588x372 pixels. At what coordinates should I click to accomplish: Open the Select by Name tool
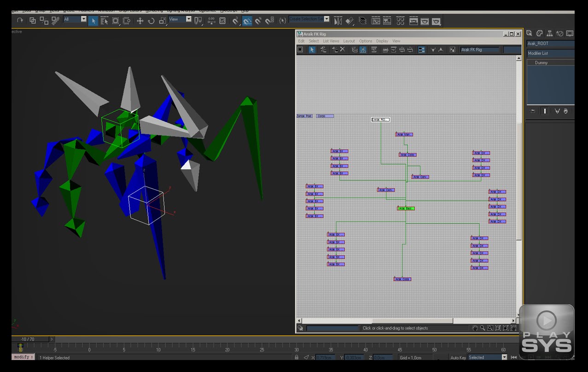click(105, 21)
